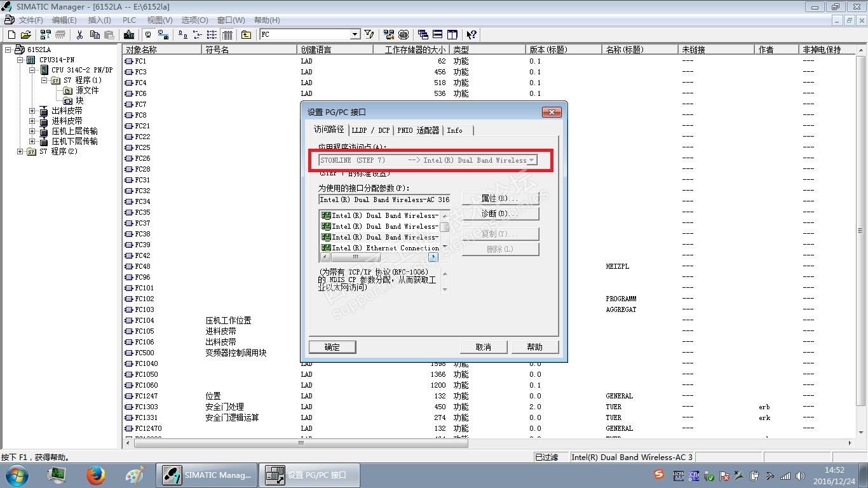Click the Up One Level icon
The width and height of the screenshot is (868, 488).
[246, 35]
